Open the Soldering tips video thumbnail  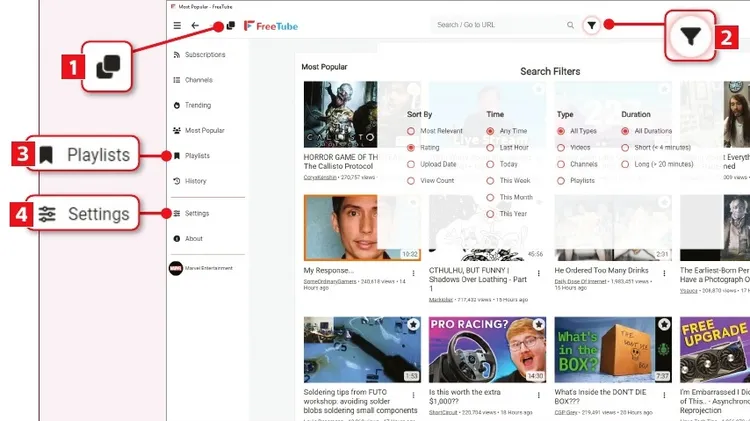point(362,349)
